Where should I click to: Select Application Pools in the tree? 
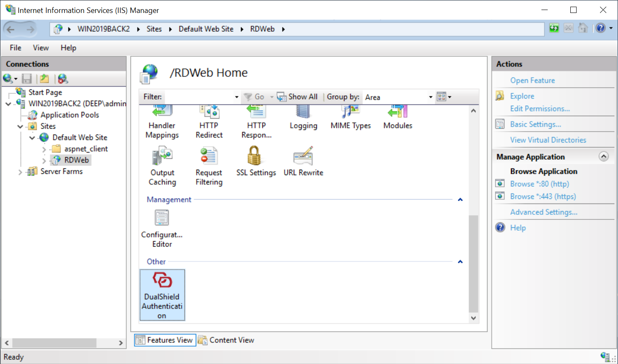click(x=69, y=115)
